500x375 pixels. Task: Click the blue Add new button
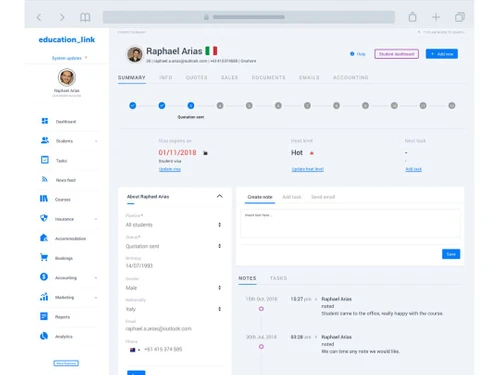pos(442,54)
